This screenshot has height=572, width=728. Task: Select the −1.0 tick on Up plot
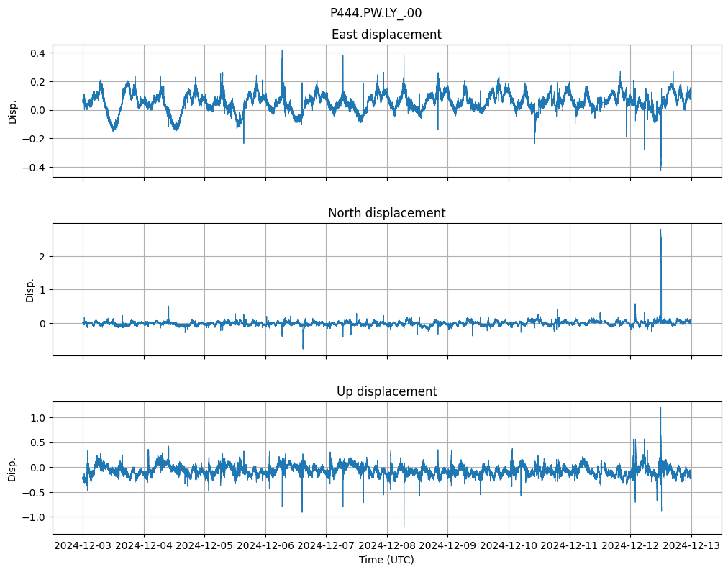[35, 517]
